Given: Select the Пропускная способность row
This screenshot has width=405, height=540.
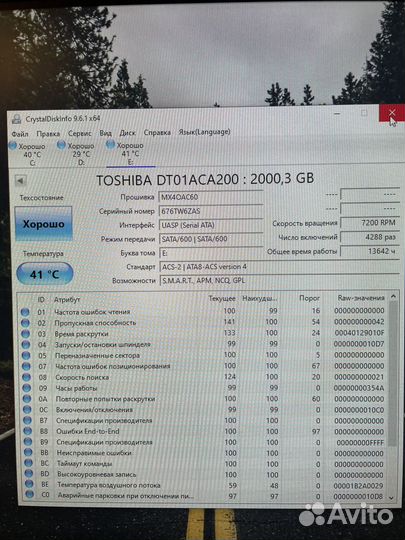Looking at the screenshot, I should [203, 322].
